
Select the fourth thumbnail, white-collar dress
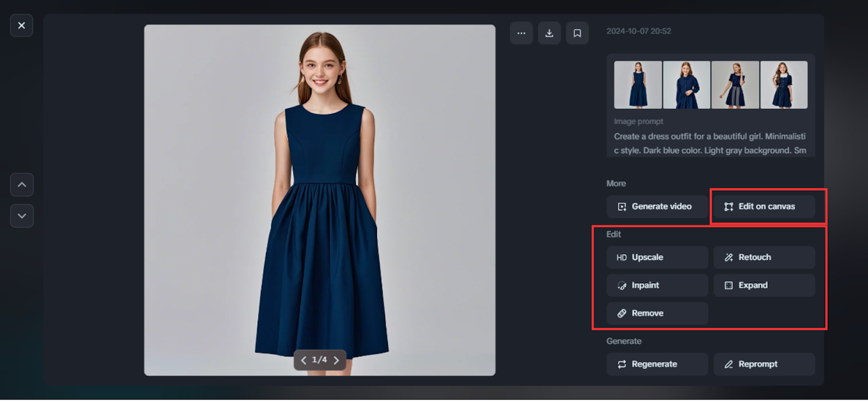coord(784,85)
